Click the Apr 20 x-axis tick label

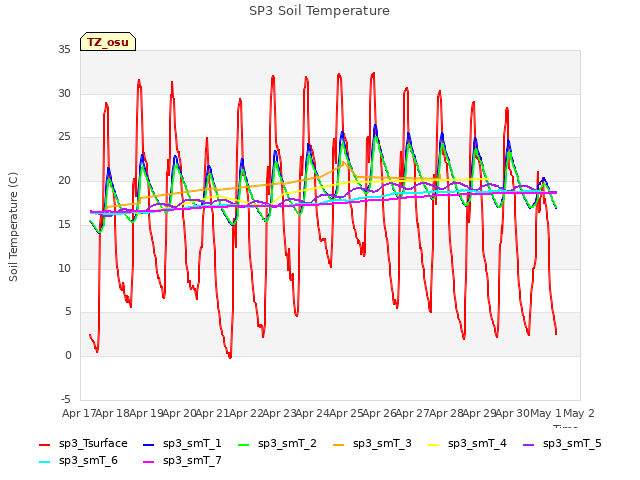coord(179,413)
